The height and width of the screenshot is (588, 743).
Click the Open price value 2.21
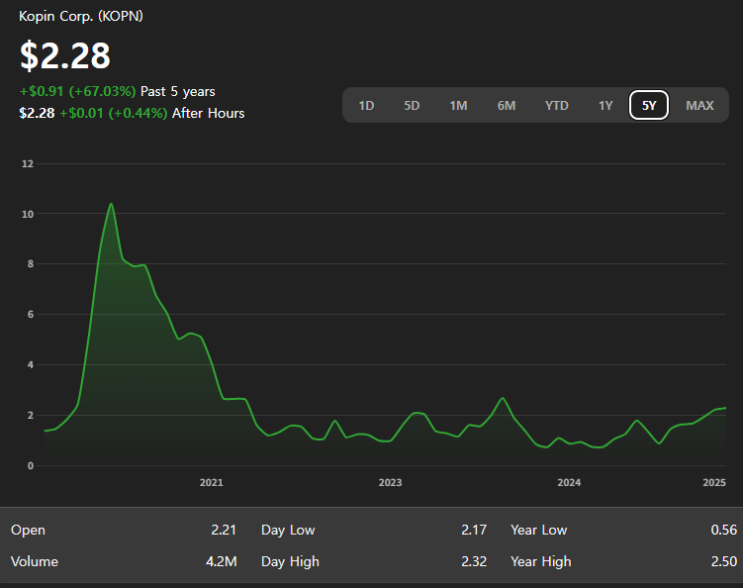[x=223, y=530]
